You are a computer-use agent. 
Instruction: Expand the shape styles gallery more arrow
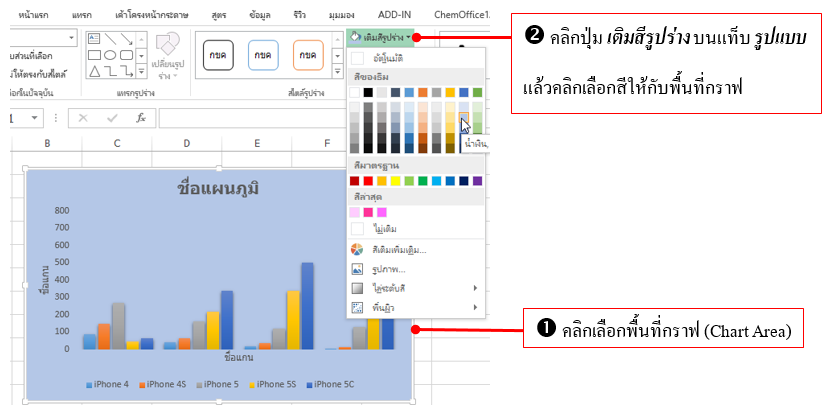point(335,70)
